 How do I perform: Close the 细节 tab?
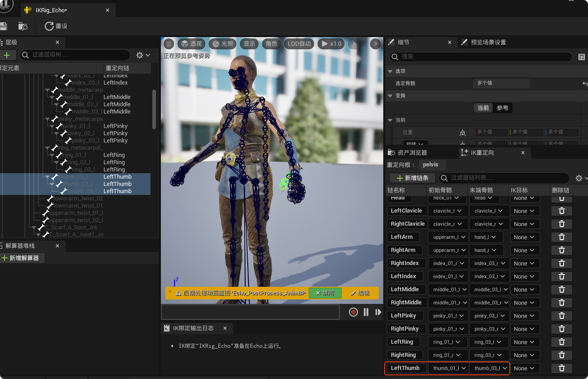450,42
